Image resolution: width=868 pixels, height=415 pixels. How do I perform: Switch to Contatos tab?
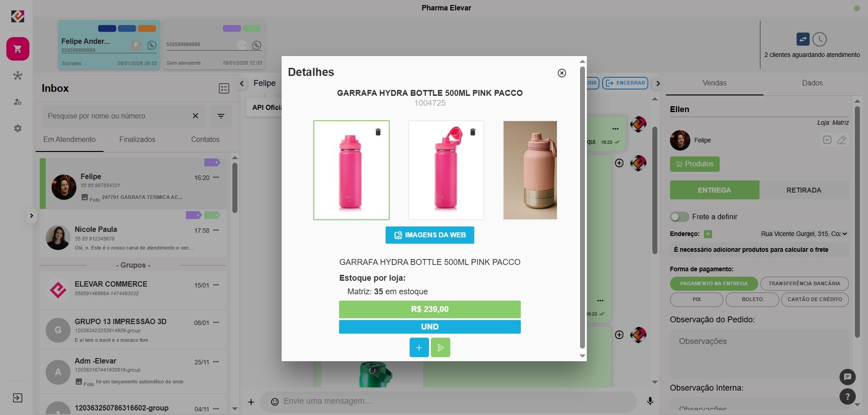[x=205, y=139]
